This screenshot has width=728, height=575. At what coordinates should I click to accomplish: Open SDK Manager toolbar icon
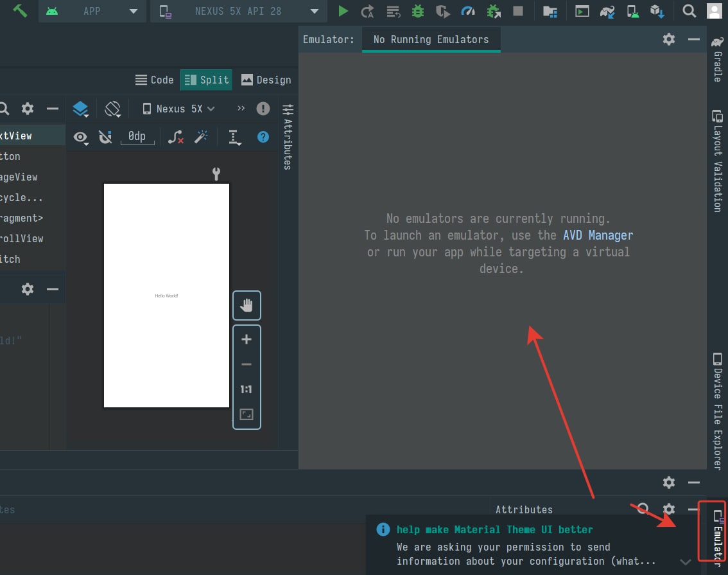click(656, 11)
